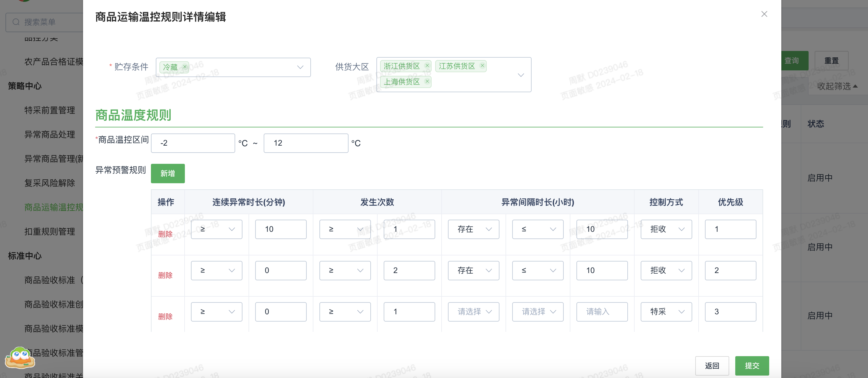Open duration operator dropdown in priority 1 row
The width and height of the screenshot is (868, 378).
point(216,229)
